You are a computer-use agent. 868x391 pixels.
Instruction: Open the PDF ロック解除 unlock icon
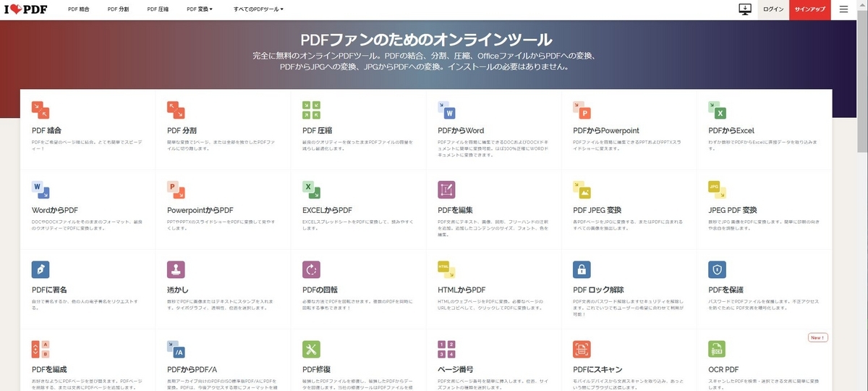(x=582, y=269)
